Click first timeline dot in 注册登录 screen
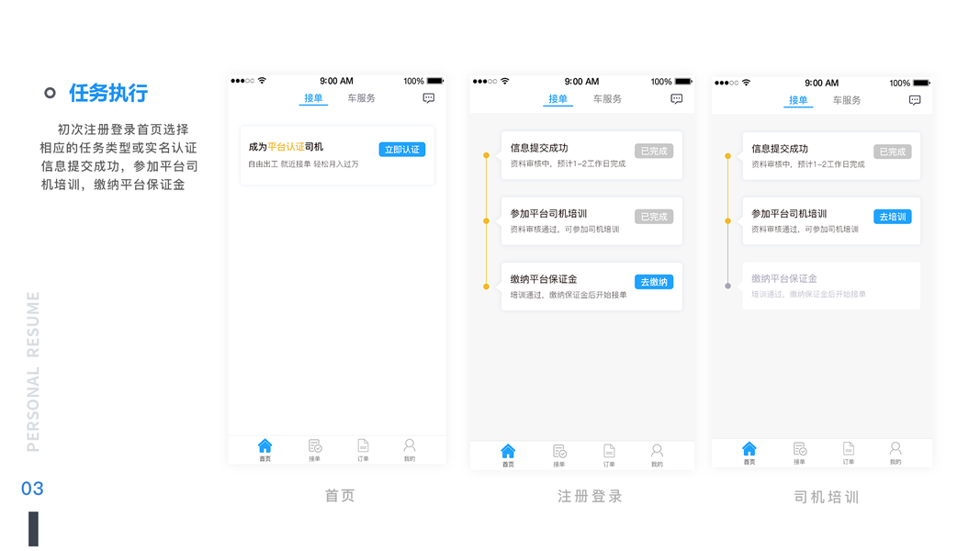The height and width of the screenshot is (551, 980). pos(486,155)
